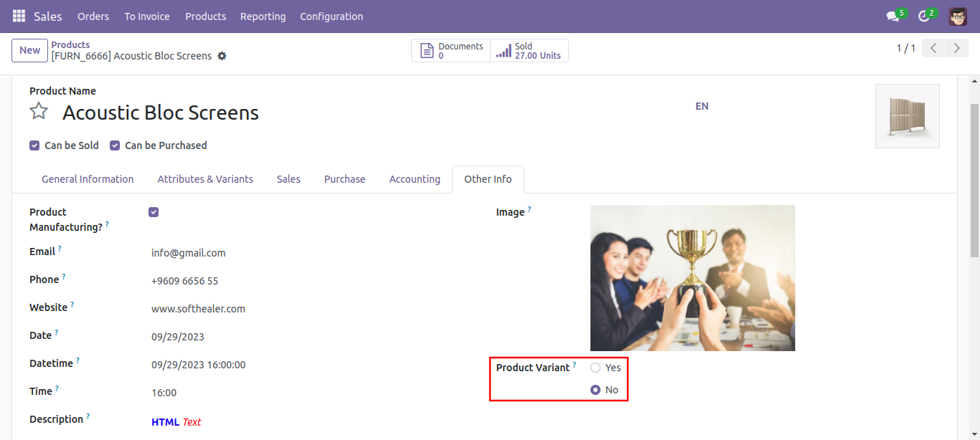This screenshot has width=980, height=440.
Task: Click the vertical page scrollbar
Action: click(974, 179)
